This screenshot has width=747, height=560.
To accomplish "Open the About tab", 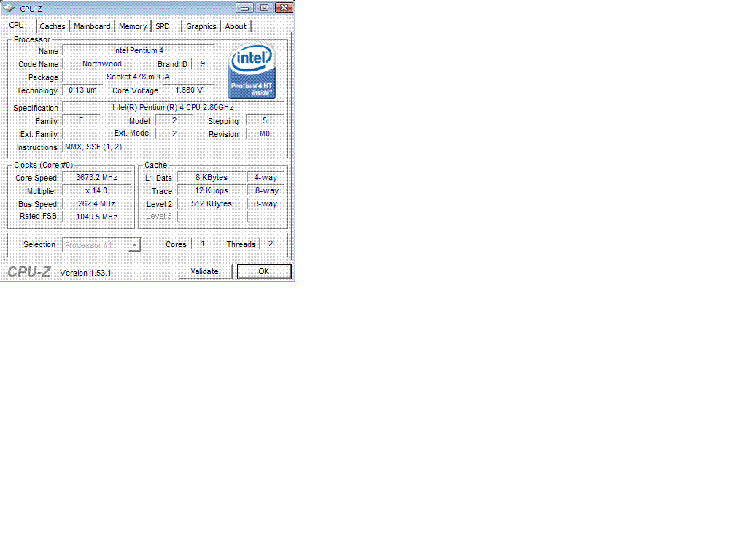I will 236,26.
